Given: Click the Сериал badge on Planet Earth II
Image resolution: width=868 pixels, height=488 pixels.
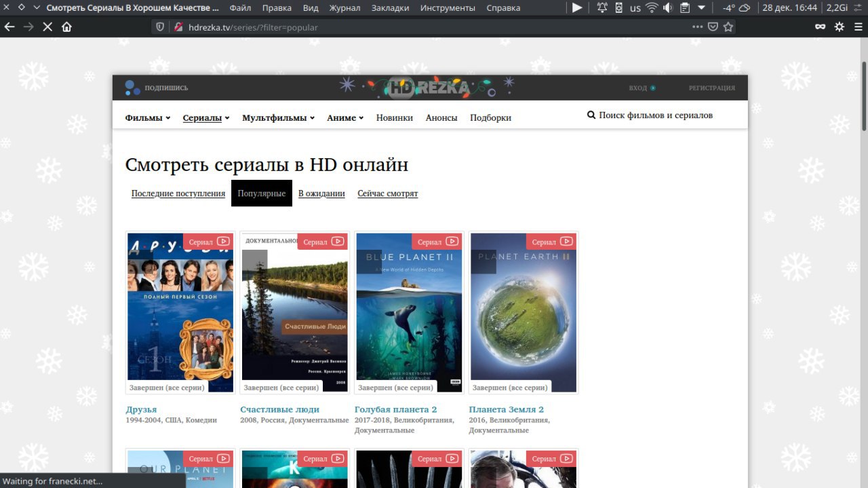Looking at the screenshot, I should pos(551,242).
